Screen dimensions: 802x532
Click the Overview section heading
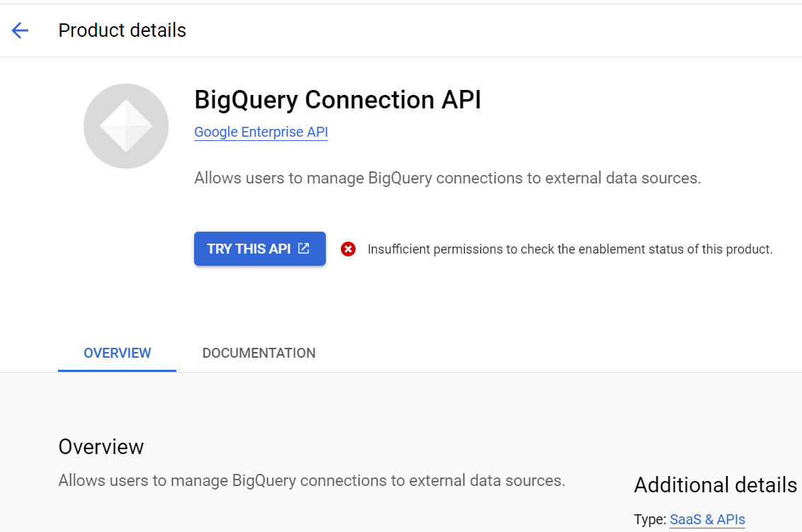101,447
